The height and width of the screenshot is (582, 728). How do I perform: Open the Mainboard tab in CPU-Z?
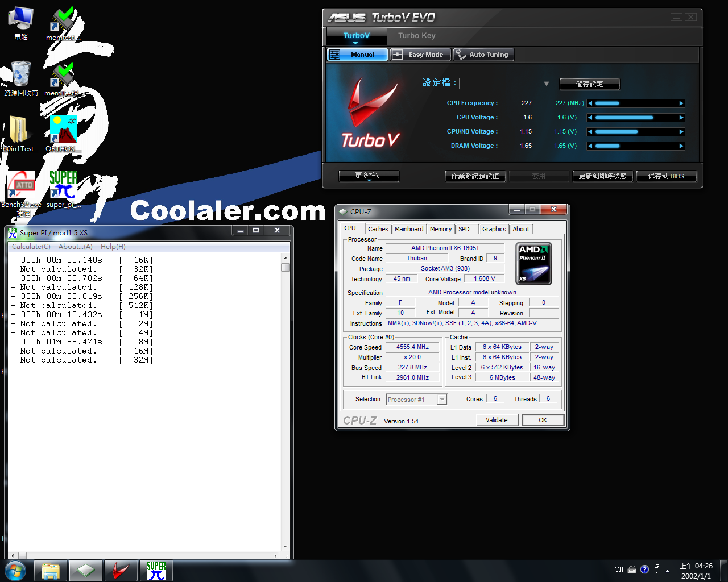coord(409,229)
